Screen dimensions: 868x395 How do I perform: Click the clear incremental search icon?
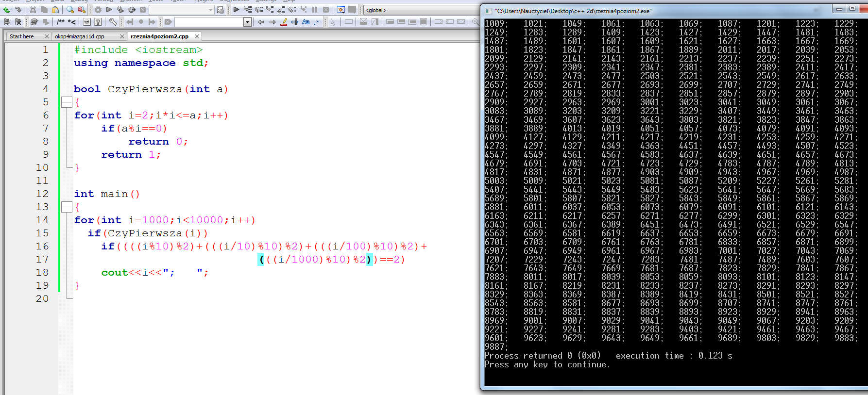168,22
